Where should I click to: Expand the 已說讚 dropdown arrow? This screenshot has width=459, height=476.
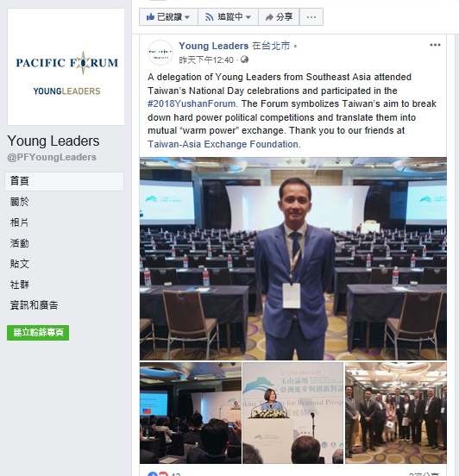click(187, 17)
